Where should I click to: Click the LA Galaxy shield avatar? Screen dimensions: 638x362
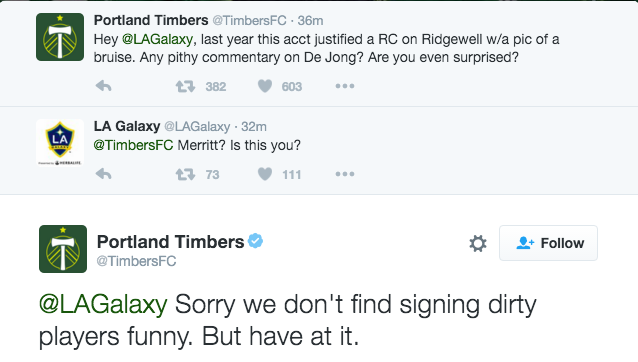pyautogui.click(x=60, y=143)
